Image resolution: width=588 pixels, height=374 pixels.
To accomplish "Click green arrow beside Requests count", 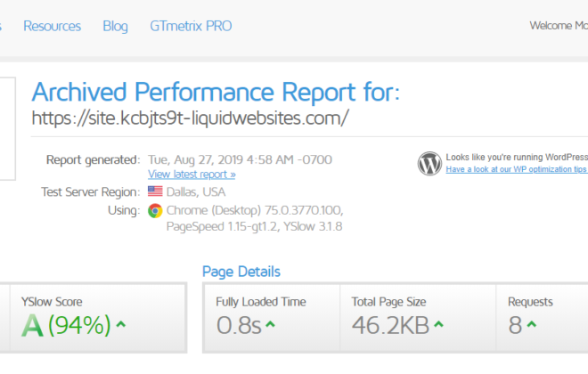I will click(531, 324).
